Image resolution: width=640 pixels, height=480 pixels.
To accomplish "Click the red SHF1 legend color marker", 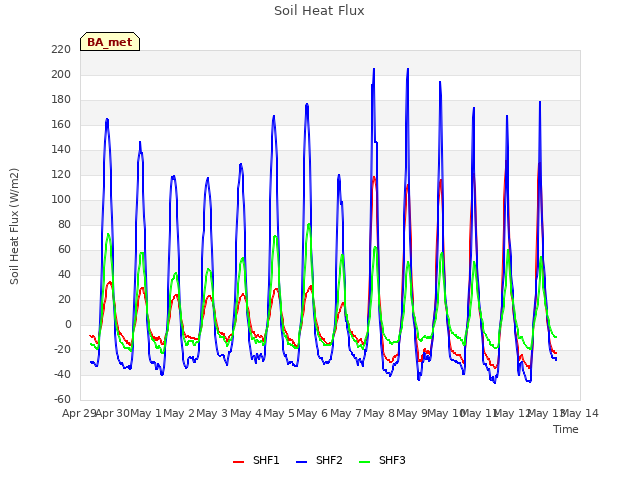I will 238,462.
